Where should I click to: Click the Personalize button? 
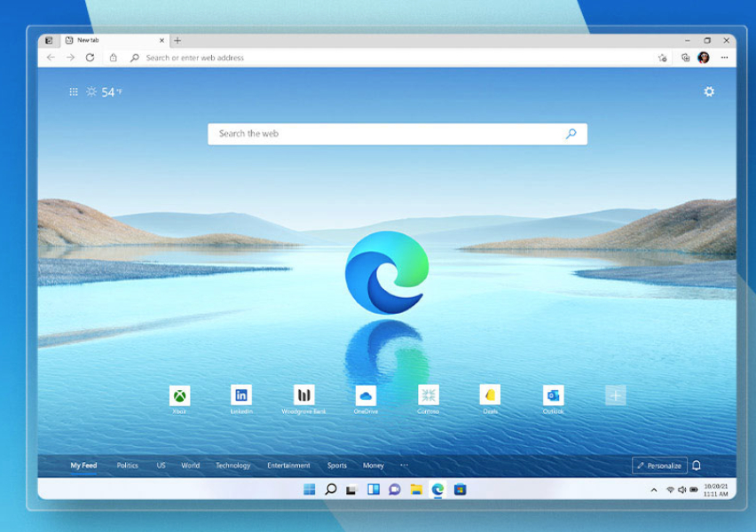coord(660,465)
